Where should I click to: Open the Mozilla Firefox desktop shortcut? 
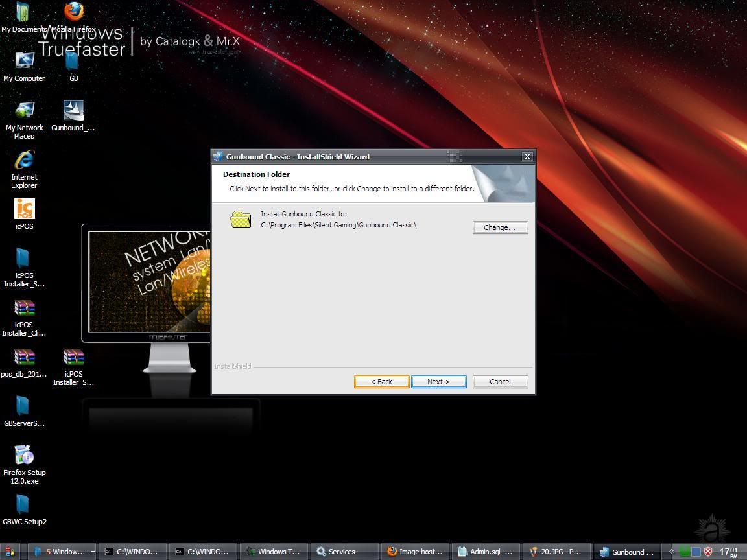click(x=74, y=13)
